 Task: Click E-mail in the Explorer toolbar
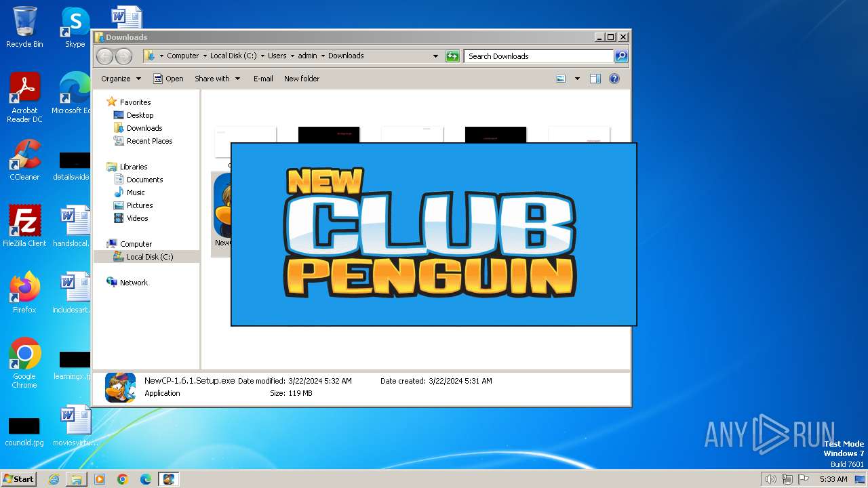tap(263, 79)
